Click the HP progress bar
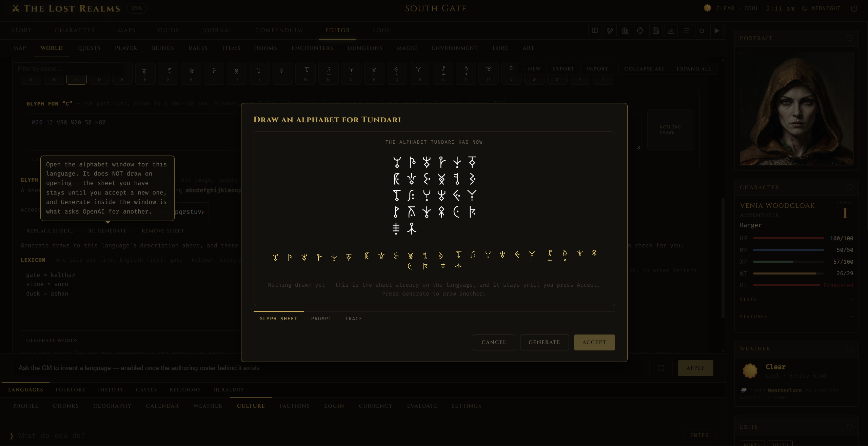This screenshot has width=868, height=446. point(788,238)
